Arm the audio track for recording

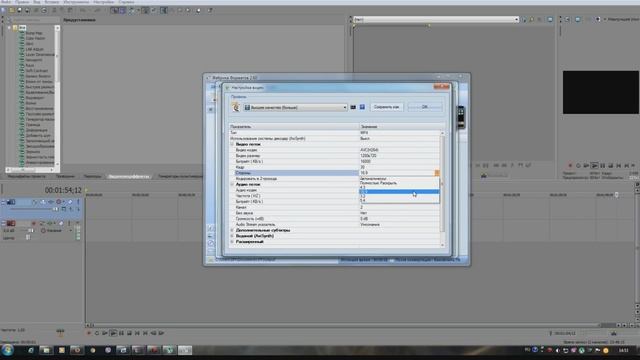[34, 223]
